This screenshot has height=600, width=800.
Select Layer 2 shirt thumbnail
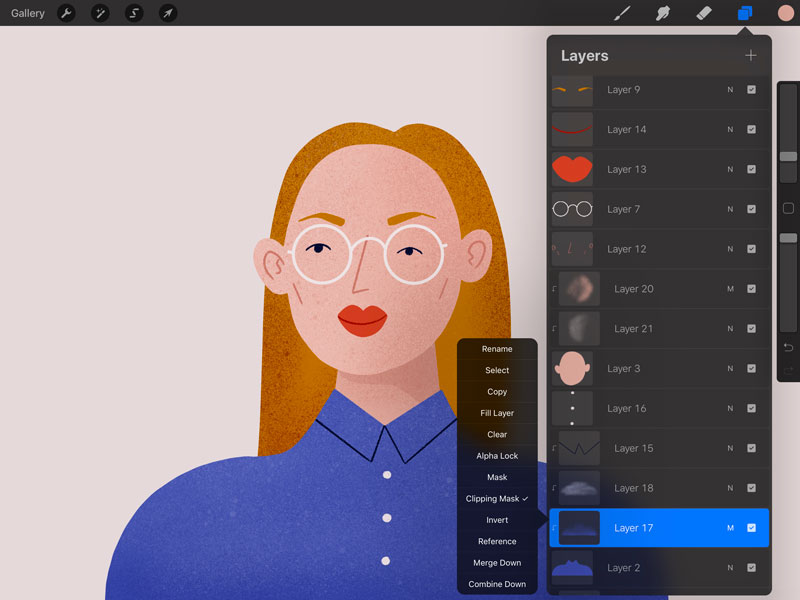pos(572,567)
